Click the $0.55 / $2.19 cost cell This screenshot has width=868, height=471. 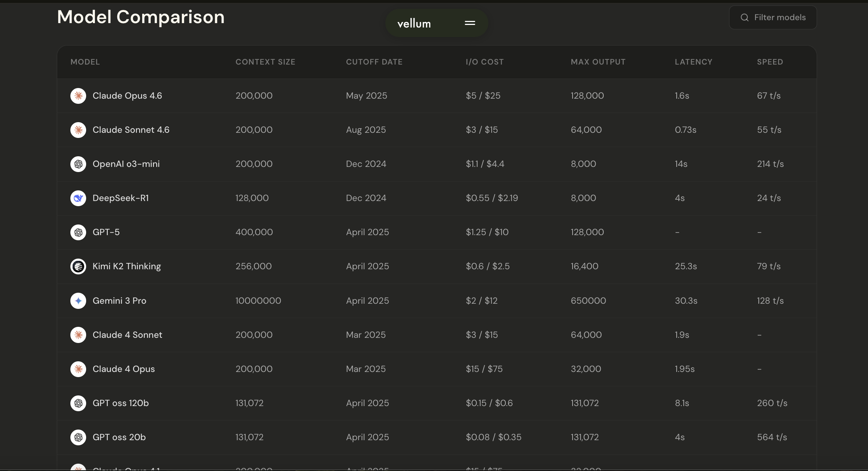[x=492, y=198]
